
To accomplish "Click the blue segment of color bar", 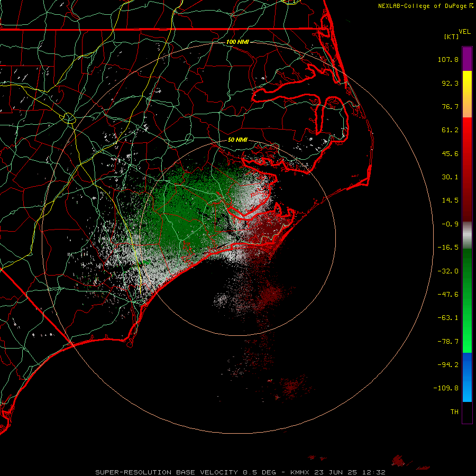I will tap(467, 377).
